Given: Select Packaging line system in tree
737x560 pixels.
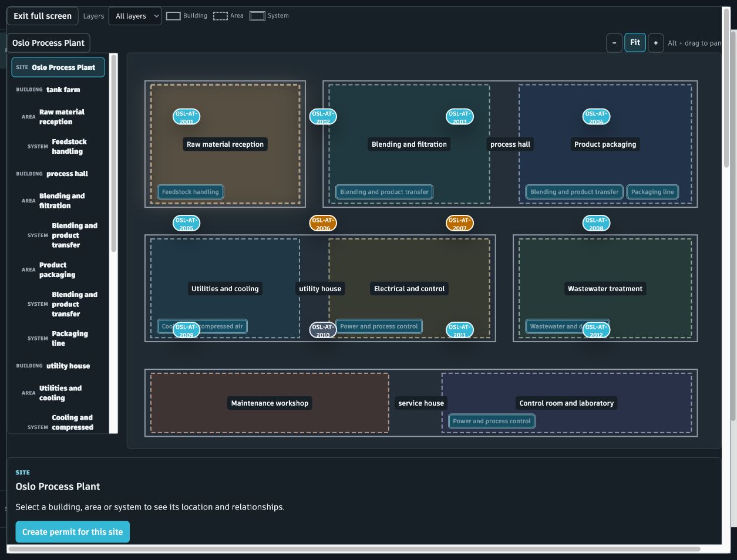Looking at the screenshot, I should tap(58, 338).
